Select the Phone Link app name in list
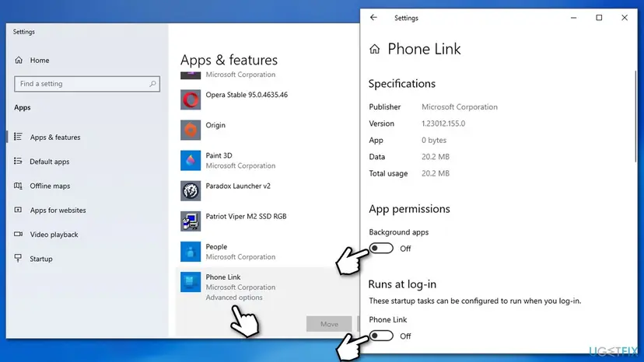644x362 pixels. tap(223, 277)
